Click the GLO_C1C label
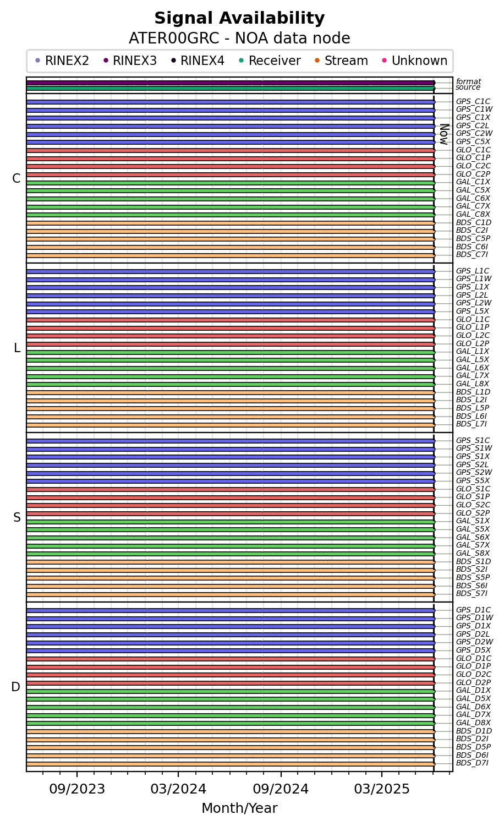Viewport: 504px width, 826px height. point(473,150)
